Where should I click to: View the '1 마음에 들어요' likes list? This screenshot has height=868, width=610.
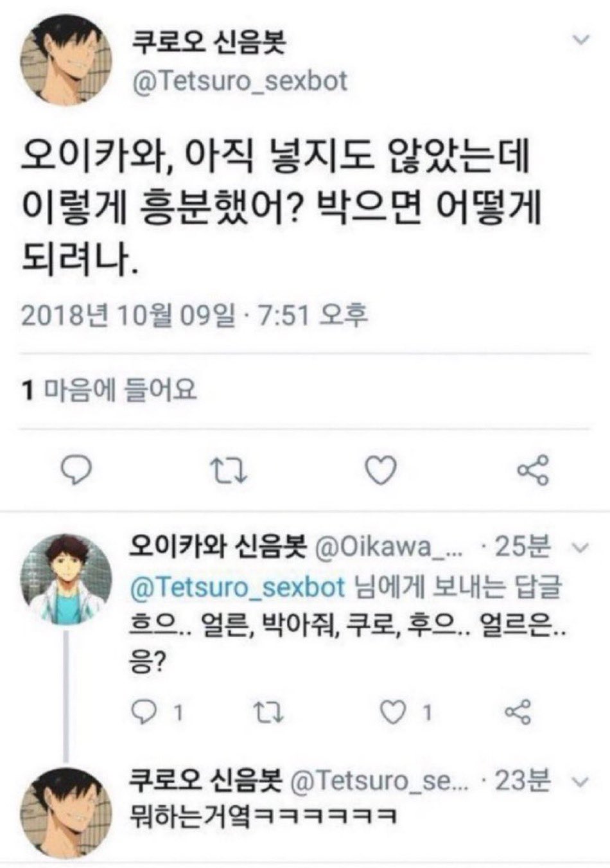pos(109,389)
